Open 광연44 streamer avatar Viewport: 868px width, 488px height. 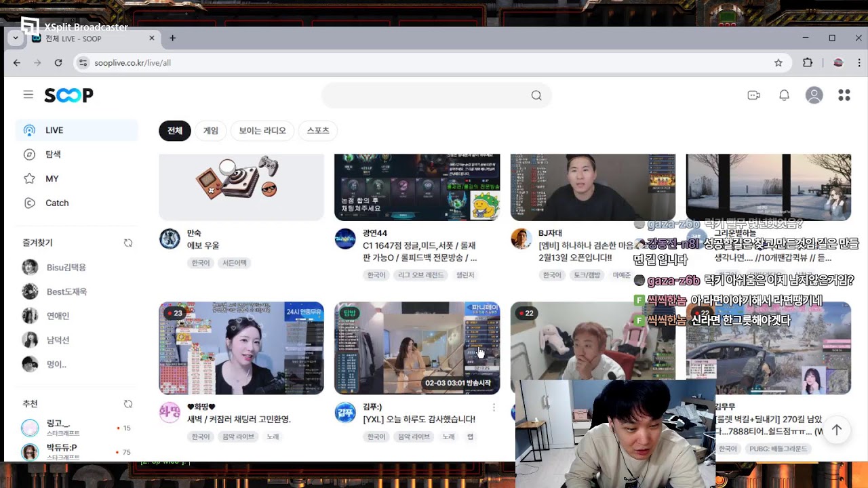(345, 239)
